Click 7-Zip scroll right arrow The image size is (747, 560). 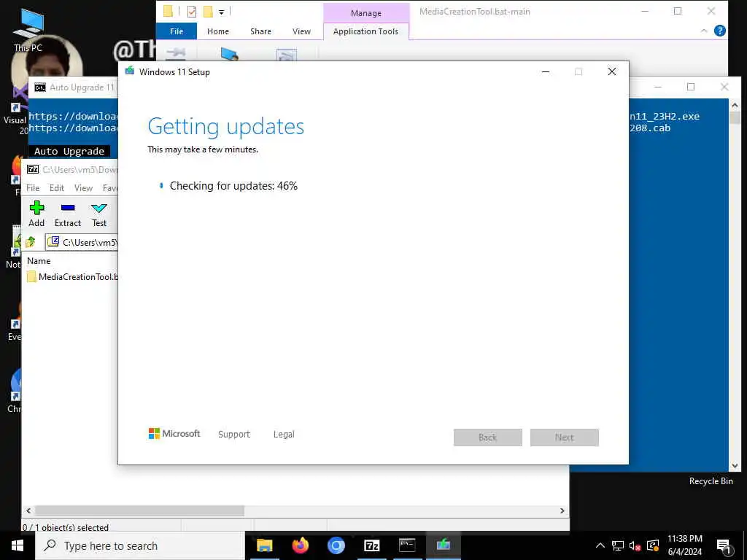(x=562, y=510)
